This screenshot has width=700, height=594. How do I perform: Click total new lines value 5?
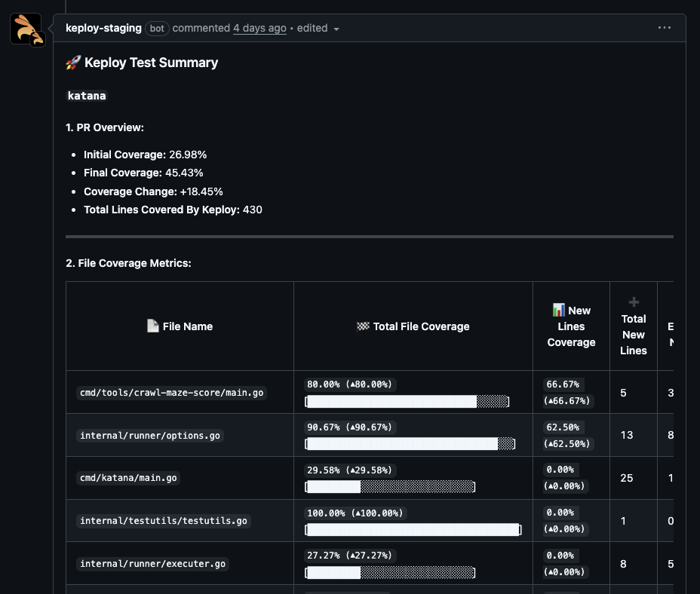623,393
